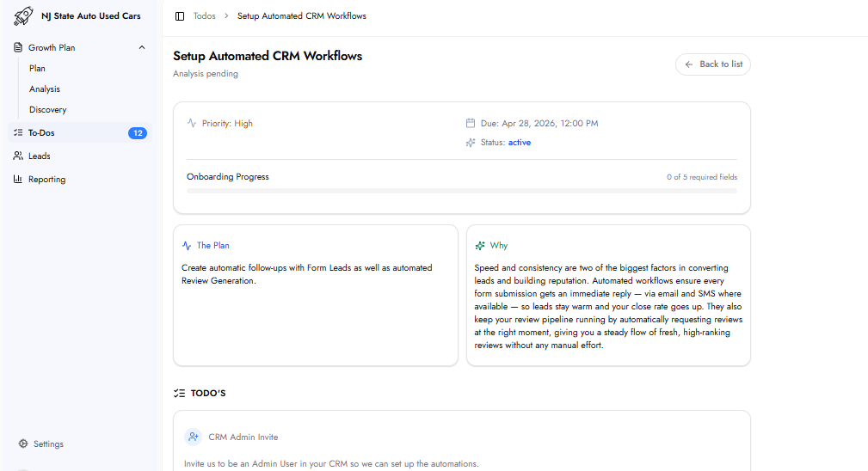Go to the Leads menu item

coord(40,156)
